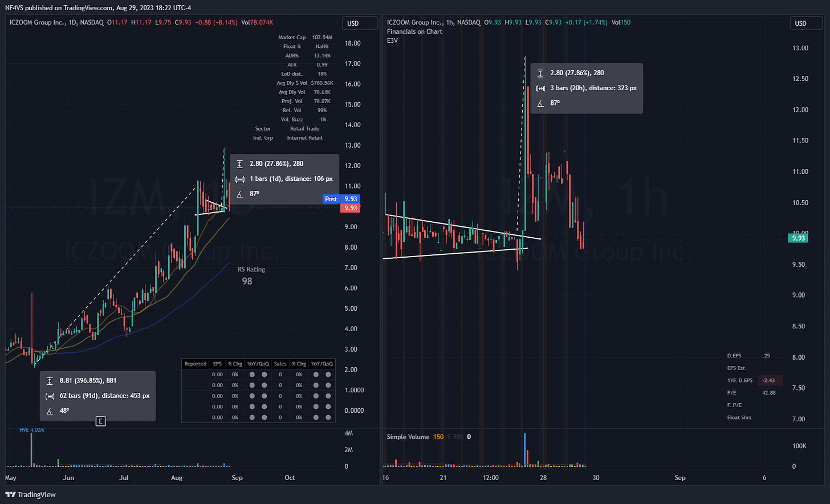Click the EPS Est label
This screenshot has width=830, height=504.
click(736, 368)
